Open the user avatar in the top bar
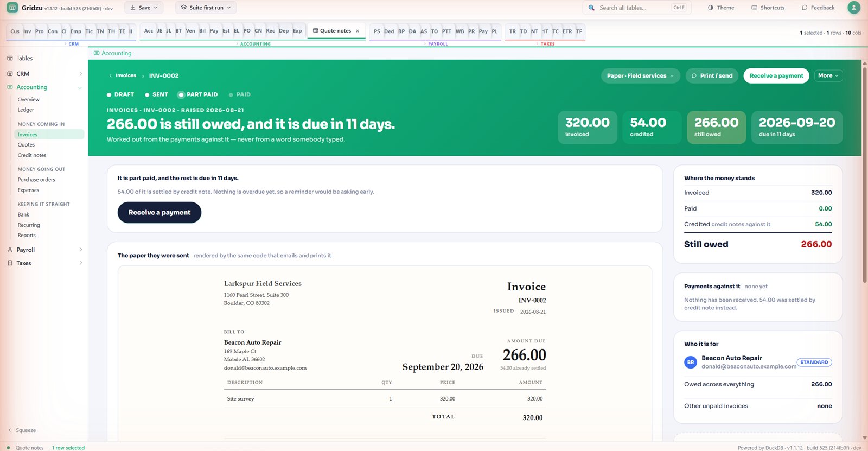The height and width of the screenshot is (451, 868). 853,8
